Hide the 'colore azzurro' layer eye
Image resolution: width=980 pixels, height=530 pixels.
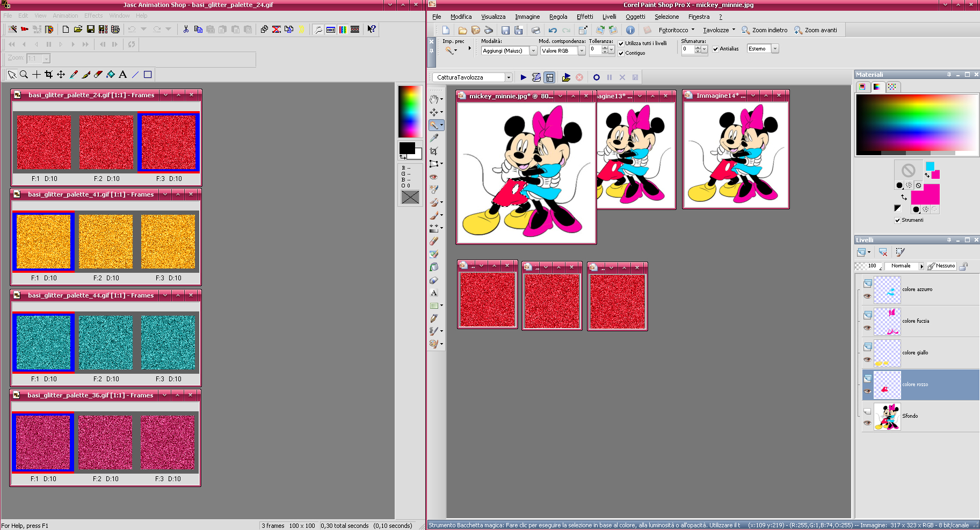coord(867,296)
